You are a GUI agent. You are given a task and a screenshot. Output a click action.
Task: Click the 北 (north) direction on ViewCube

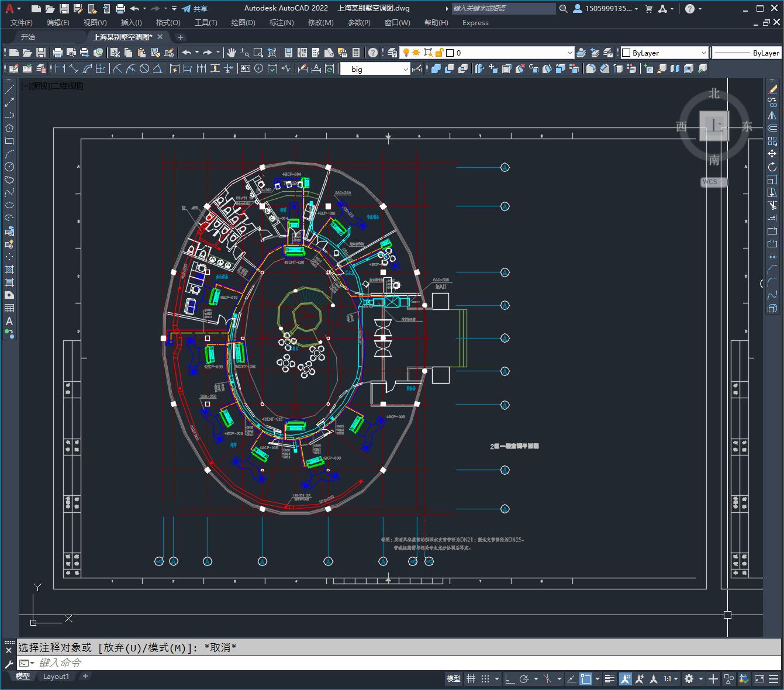coord(714,94)
